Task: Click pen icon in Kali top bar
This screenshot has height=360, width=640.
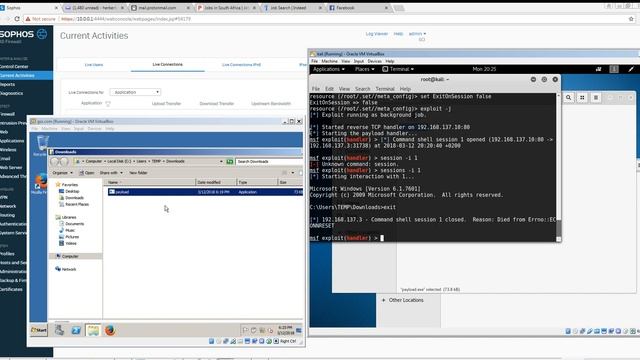Action: (631, 69)
